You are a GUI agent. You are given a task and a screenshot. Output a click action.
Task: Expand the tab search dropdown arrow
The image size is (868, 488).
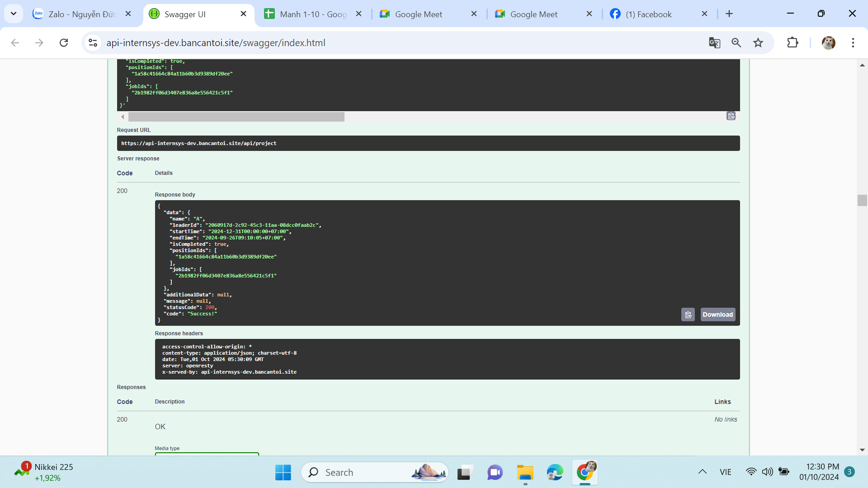click(x=14, y=14)
